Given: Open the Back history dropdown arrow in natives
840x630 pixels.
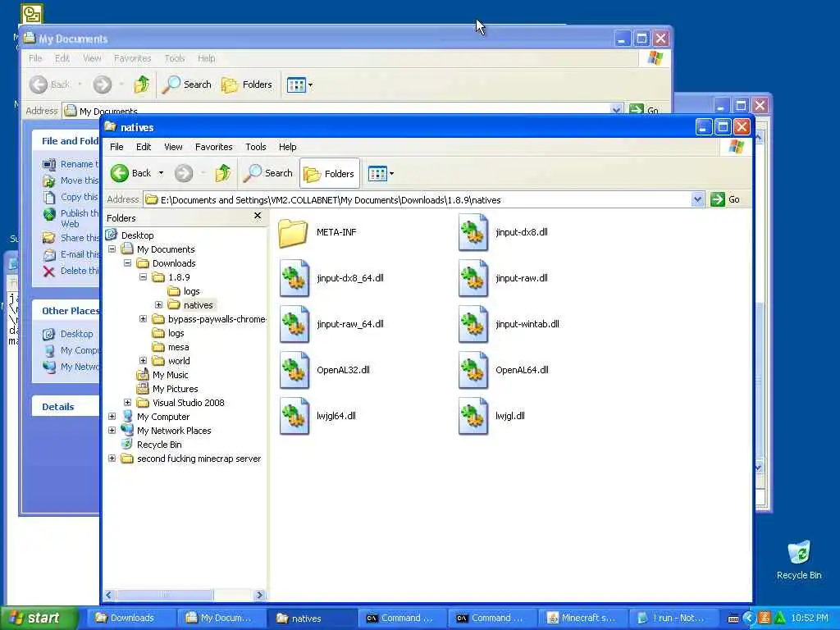Looking at the screenshot, I should click(x=161, y=173).
